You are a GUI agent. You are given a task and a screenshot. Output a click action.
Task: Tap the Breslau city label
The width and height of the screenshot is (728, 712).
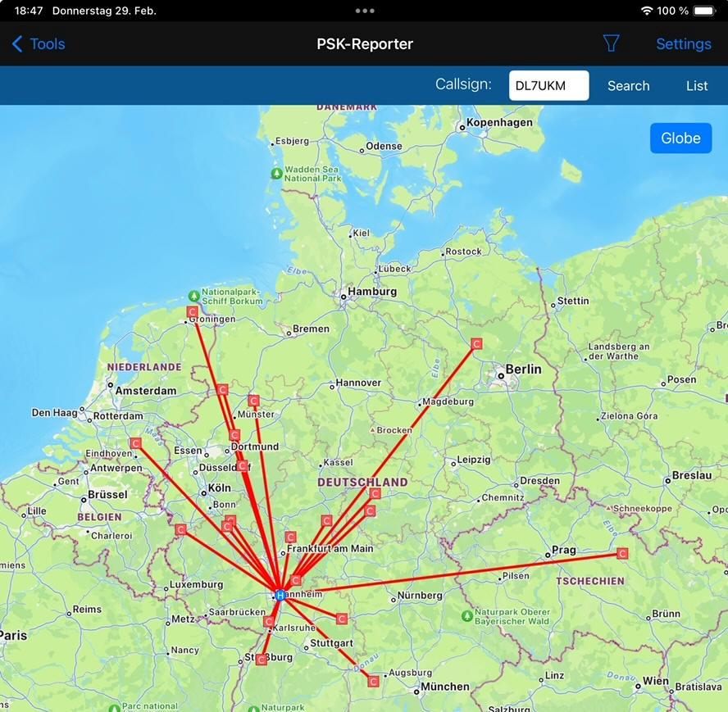click(692, 475)
